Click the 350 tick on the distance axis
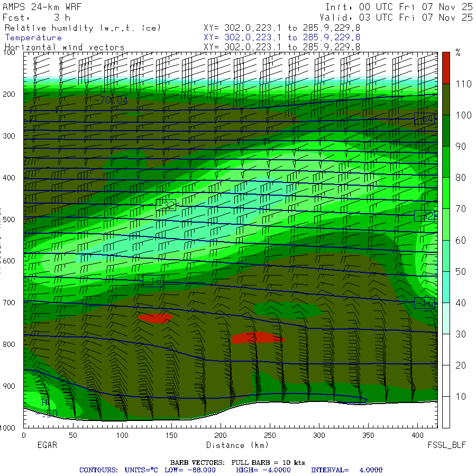 point(368,435)
